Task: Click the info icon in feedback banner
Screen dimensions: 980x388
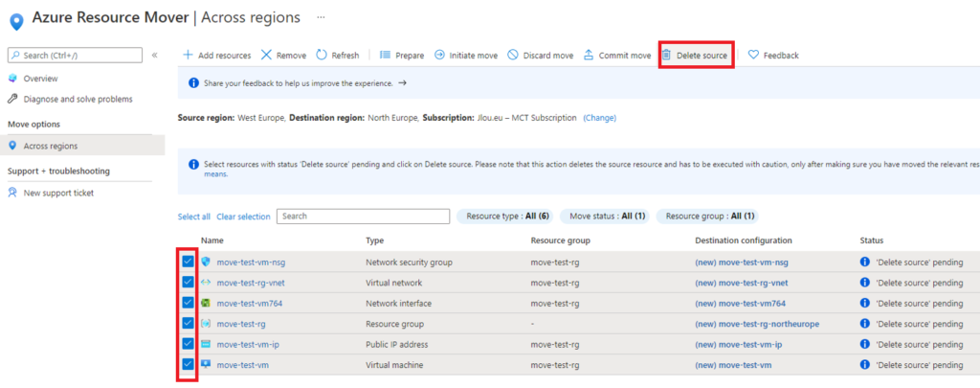Action: [193, 82]
